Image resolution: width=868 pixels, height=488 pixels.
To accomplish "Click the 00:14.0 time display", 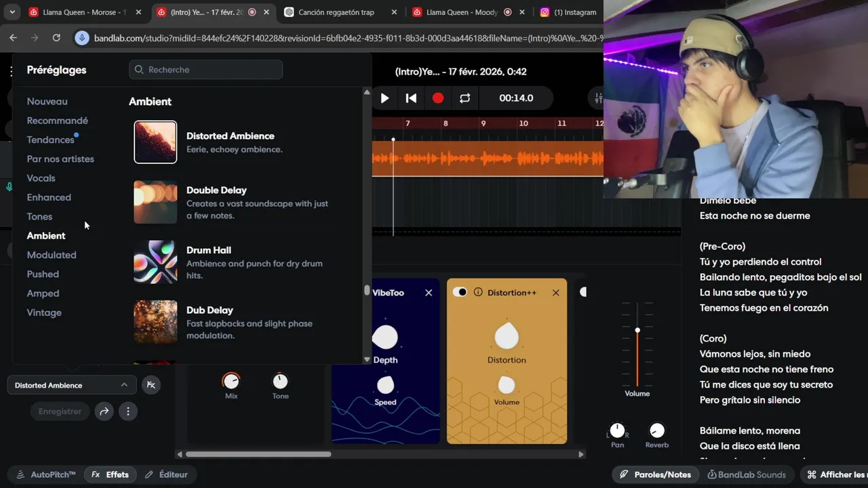I will point(516,98).
